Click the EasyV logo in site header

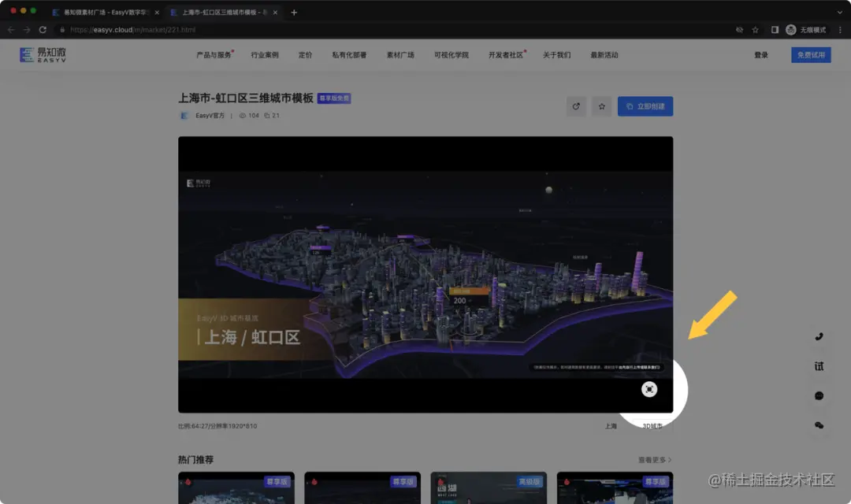tap(43, 55)
